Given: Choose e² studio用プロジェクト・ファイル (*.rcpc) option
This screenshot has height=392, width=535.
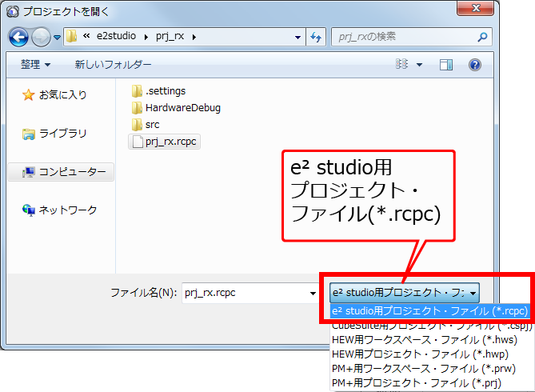Looking at the screenshot, I should click(430, 311).
